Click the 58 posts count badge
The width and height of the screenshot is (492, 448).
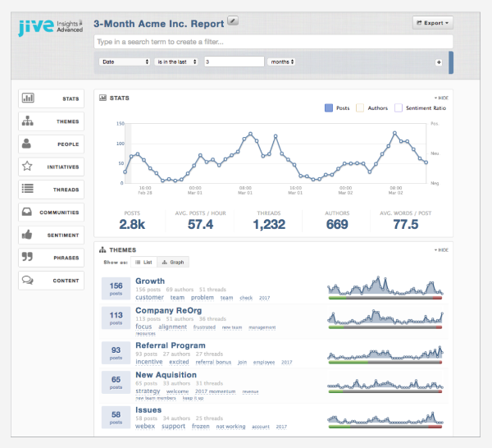point(116,417)
